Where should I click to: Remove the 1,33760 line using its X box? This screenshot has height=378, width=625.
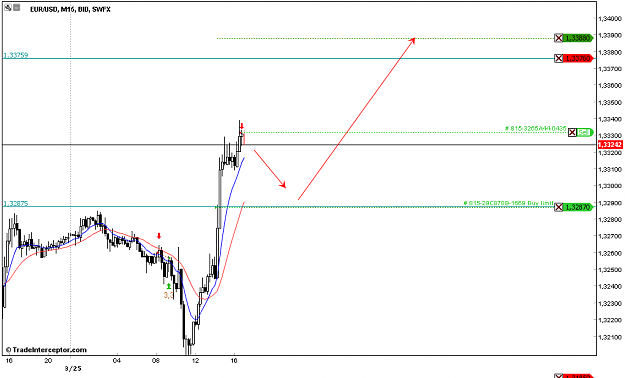559,59
